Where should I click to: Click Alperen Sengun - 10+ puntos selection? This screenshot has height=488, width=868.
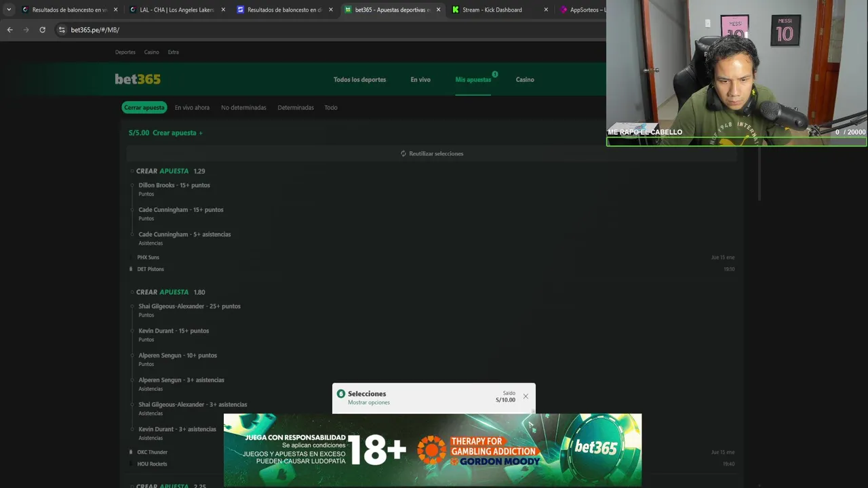(178, 355)
